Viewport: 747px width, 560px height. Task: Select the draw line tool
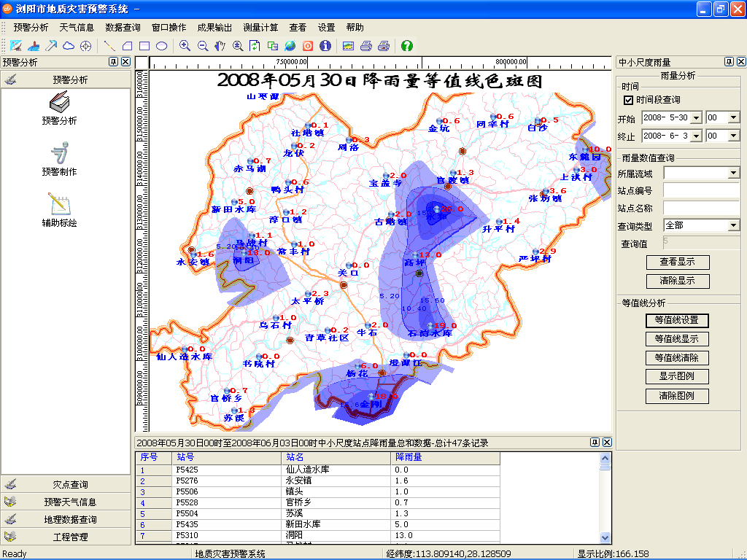pos(109,46)
